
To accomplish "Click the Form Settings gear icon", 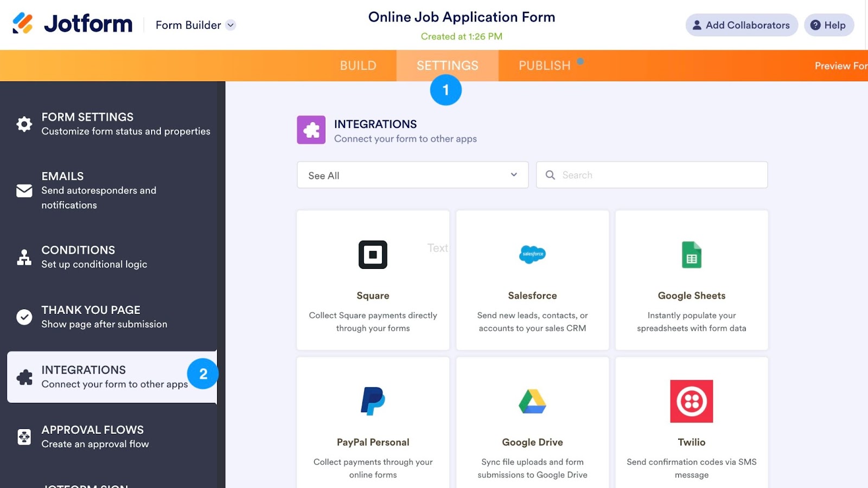I will click(x=24, y=124).
